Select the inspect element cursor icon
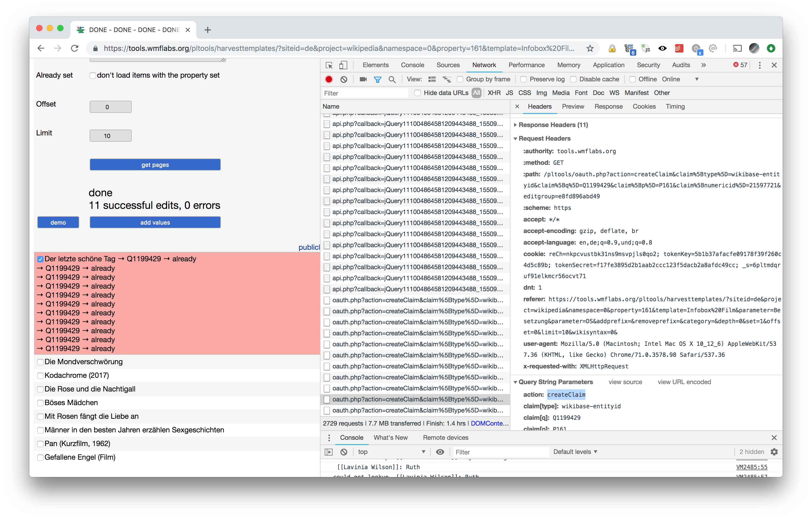812x519 pixels. [x=329, y=65]
